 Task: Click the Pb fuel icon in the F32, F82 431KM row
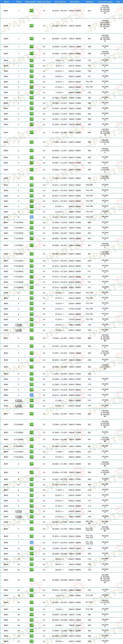tap(32, 309)
